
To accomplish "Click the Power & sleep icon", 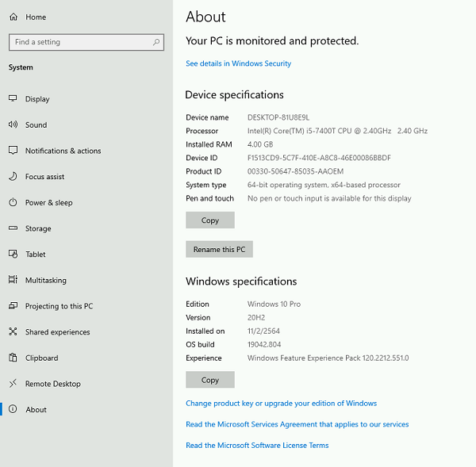I will tap(13, 202).
